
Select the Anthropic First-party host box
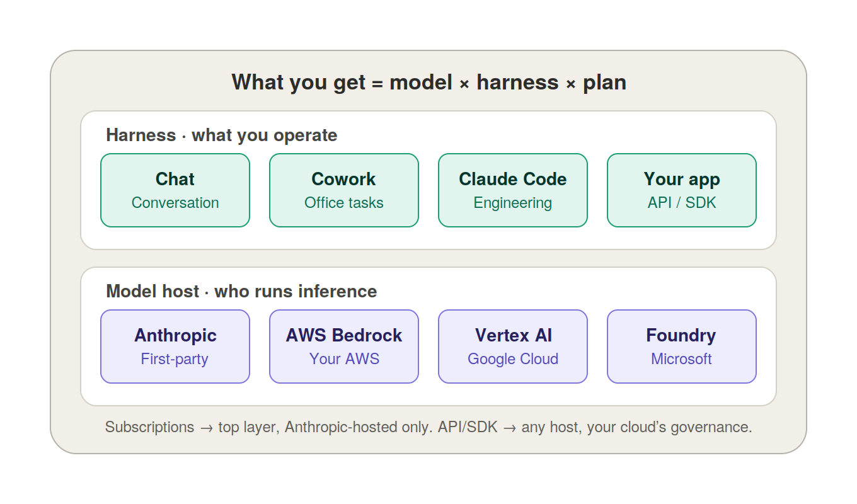coord(175,346)
